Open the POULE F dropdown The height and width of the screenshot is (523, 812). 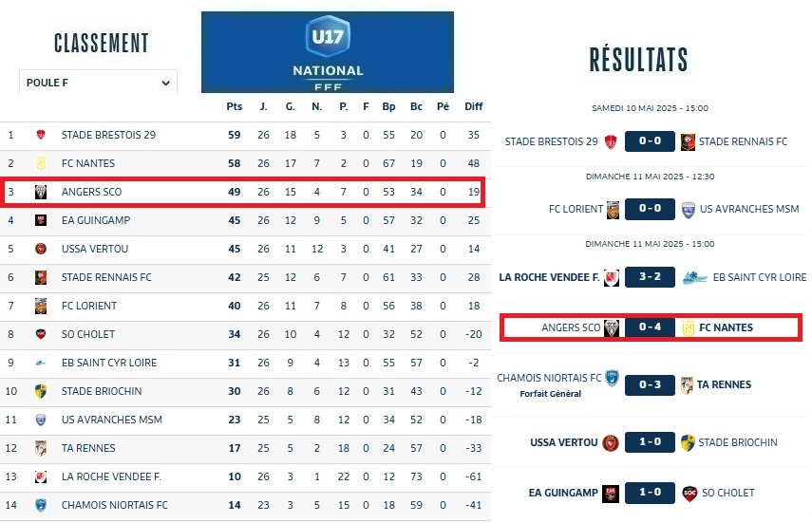click(98, 83)
